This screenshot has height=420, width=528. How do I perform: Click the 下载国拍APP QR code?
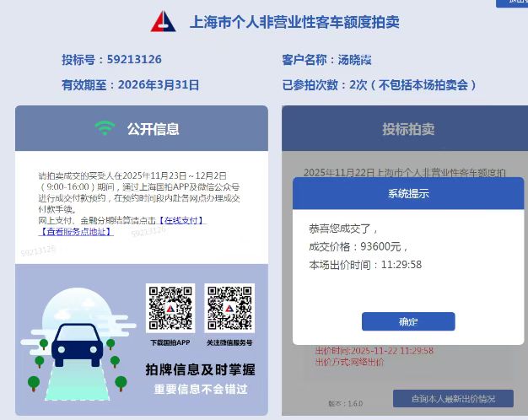click(170, 308)
